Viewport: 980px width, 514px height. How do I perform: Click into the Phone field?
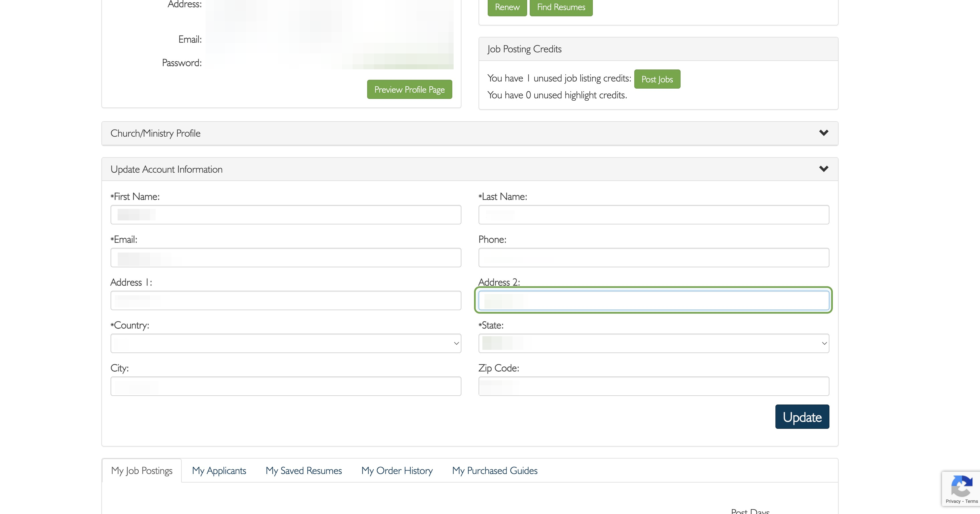click(654, 258)
